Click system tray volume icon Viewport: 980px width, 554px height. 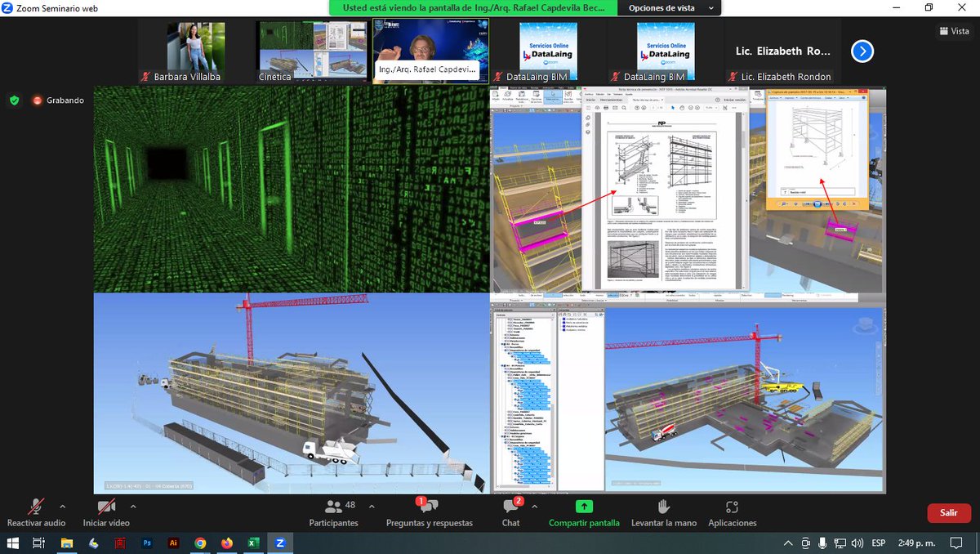pos(857,543)
